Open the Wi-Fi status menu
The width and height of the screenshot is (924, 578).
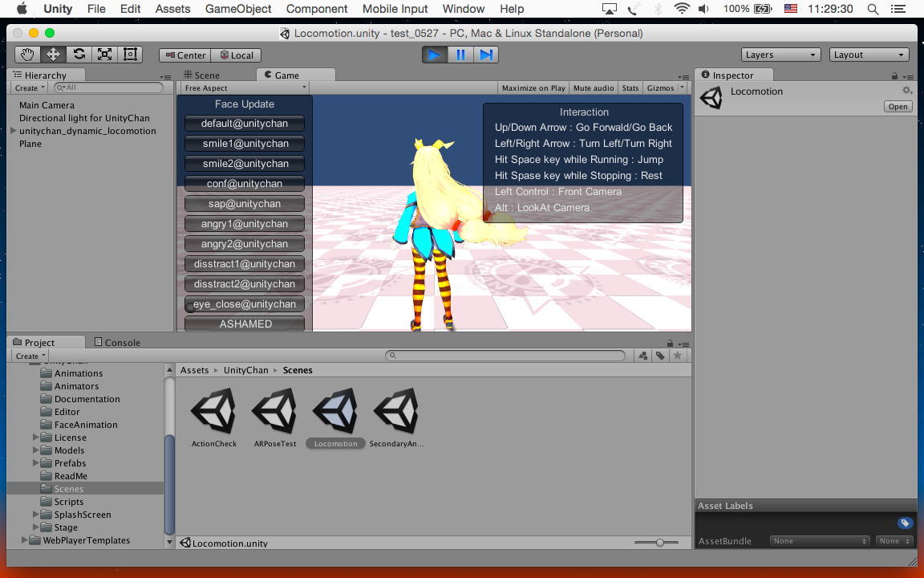[x=682, y=9]
